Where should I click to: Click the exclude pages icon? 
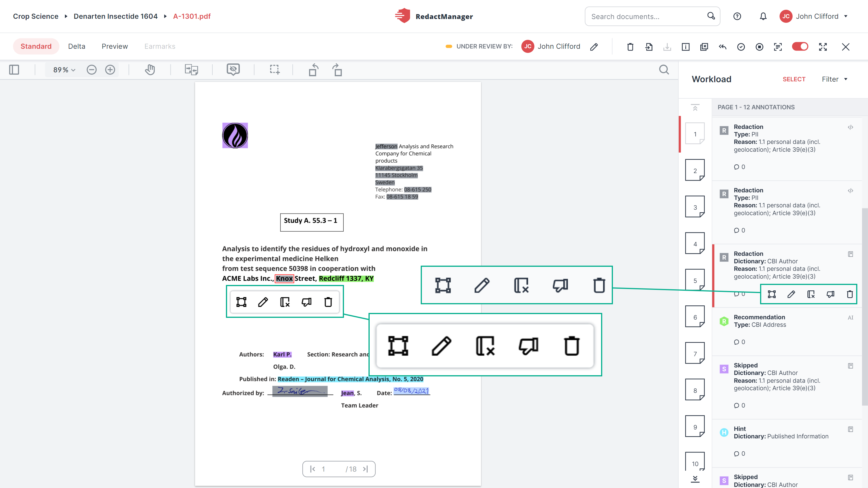(704, 47)
